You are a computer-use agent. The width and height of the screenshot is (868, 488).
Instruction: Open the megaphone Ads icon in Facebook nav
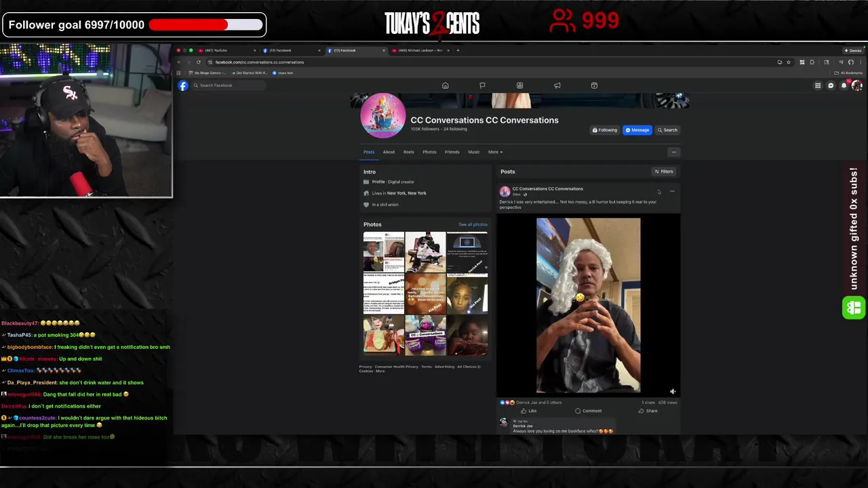(x=557, y=85)
